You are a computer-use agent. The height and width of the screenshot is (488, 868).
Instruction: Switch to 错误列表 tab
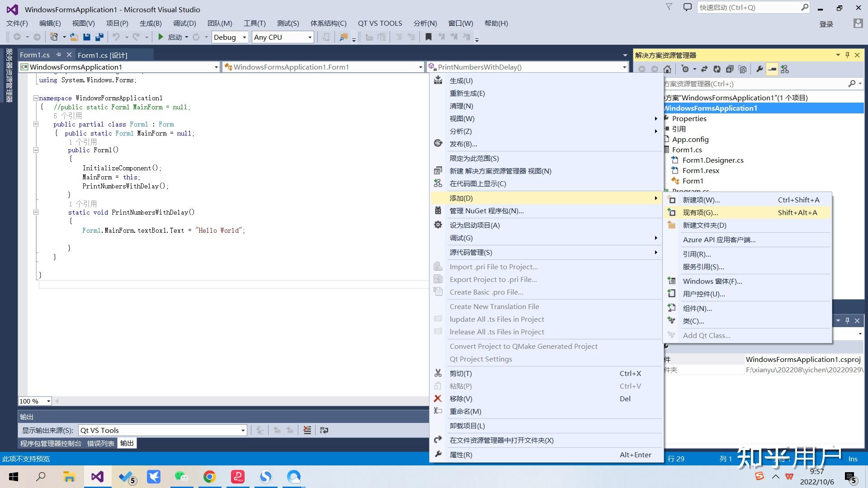coord(101,443)
